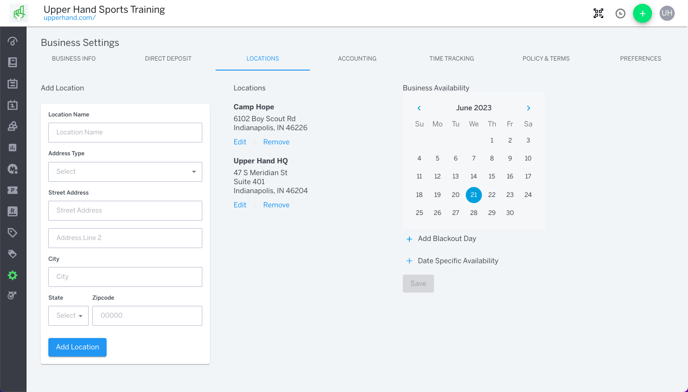Screen dimensions: 688x392
Task: Click the Date Specific Availability text
Action: [x=458, y=261]
